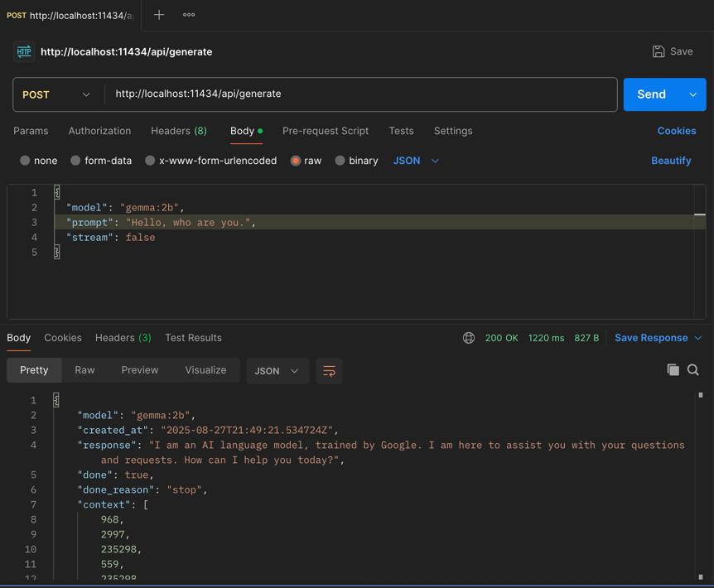Open the response JSON format dropdown
The image size is (714, 588).
point(277,371)
